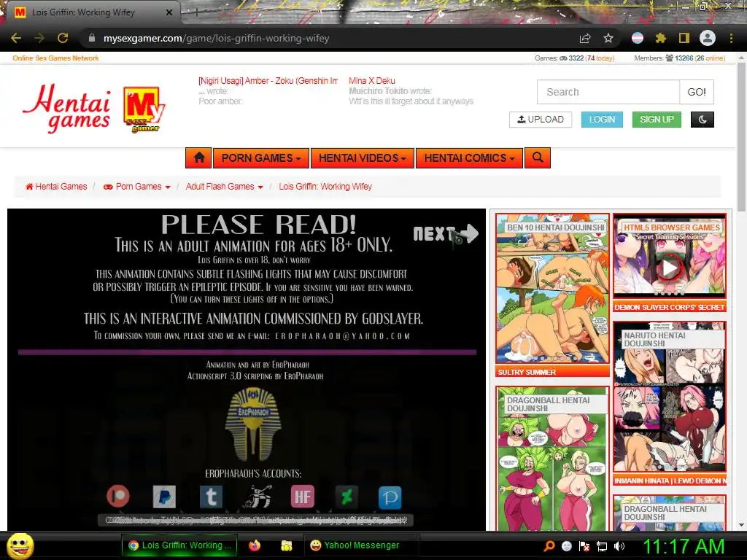747x560 pixels.
Task: Click the address bar URL
Action: (x=216, y=38)
